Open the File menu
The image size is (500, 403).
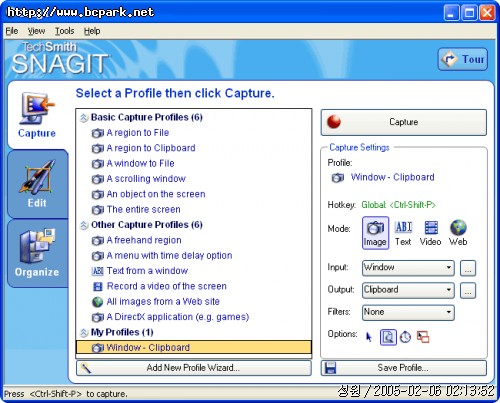point(12,31)
